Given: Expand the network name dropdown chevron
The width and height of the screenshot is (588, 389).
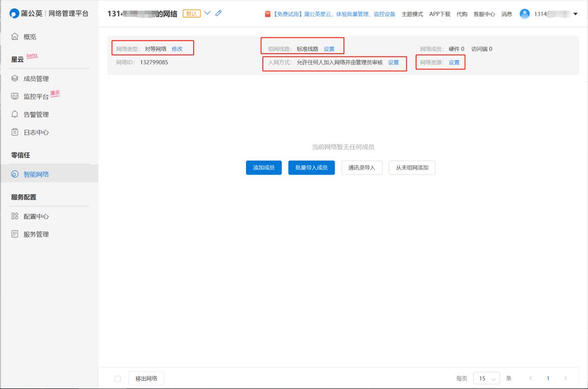Looking at the screenshot, I should point(208,13).
